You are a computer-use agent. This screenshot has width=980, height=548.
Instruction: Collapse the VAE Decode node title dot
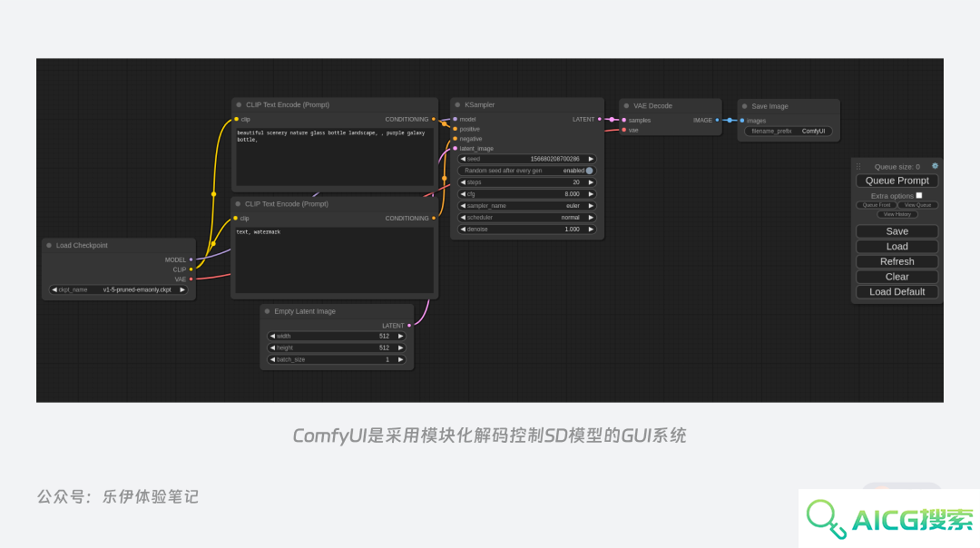tap(626, 105)
